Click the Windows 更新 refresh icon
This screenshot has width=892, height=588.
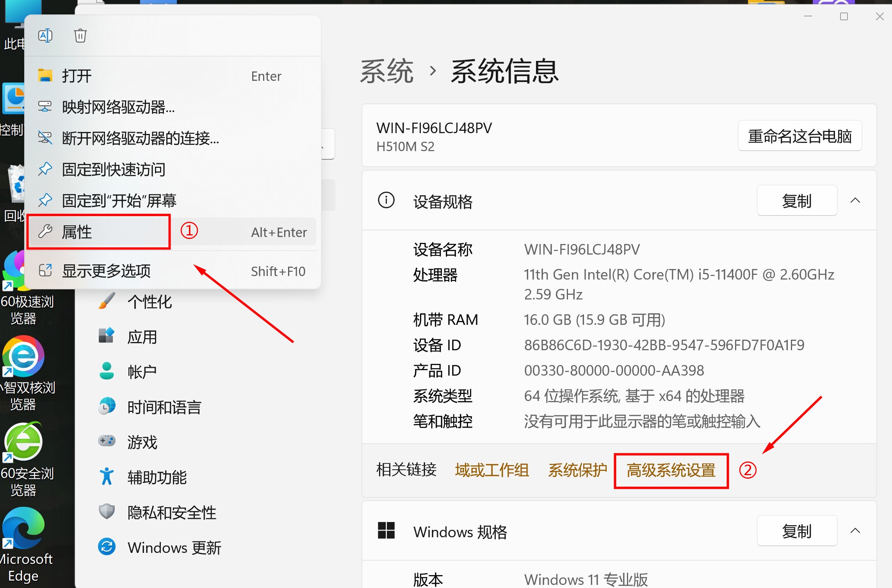[107, 547]
